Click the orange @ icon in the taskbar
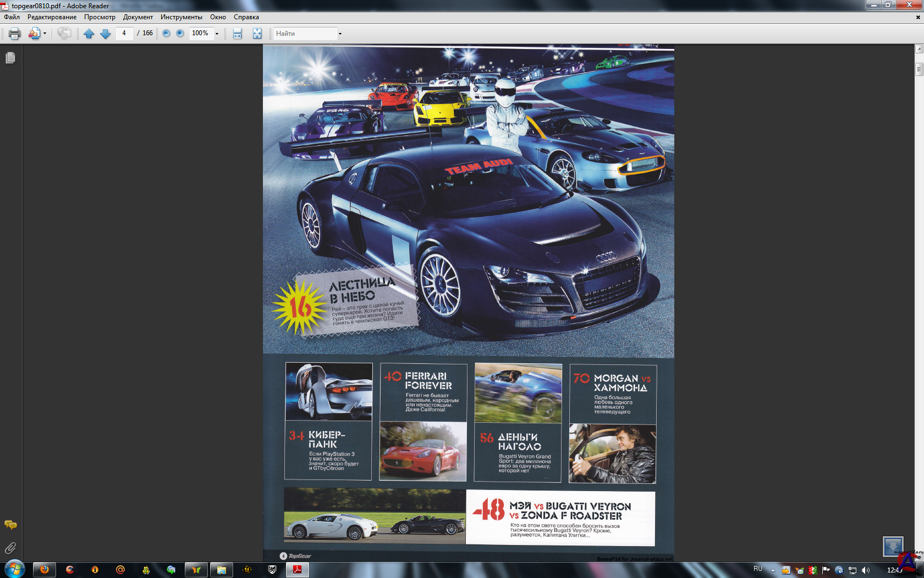 tap(120, 570)
